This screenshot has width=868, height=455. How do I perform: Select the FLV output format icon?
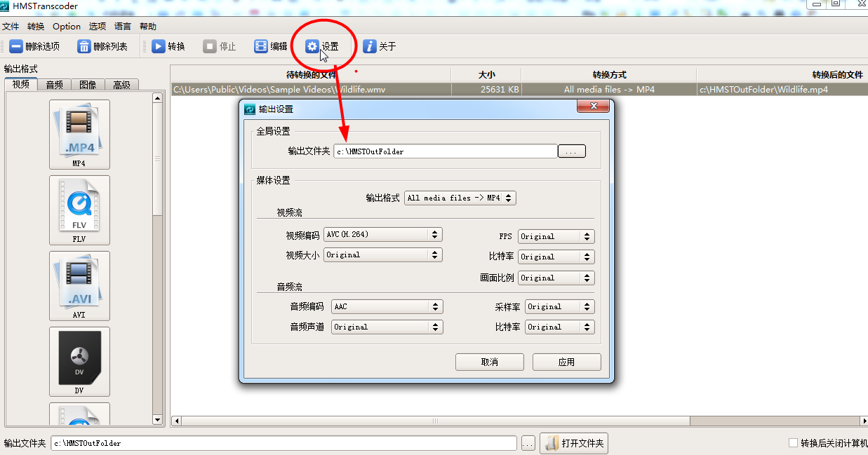tap(79, 210)
